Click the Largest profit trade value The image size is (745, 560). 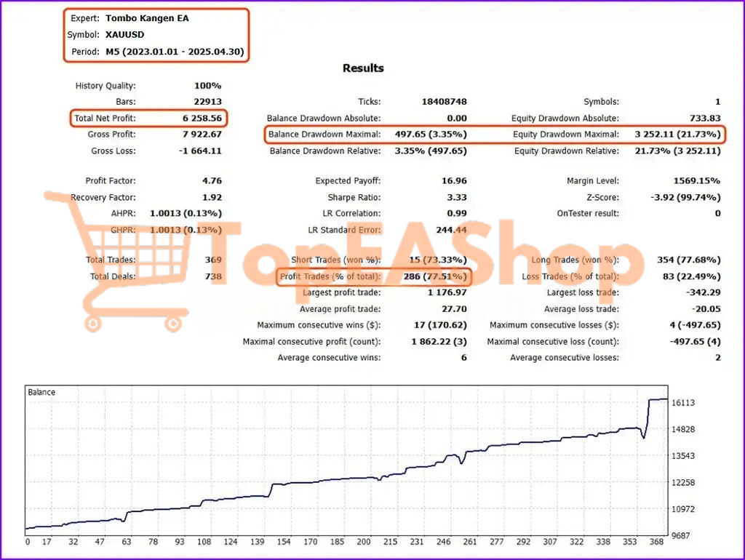coord(447,292)
